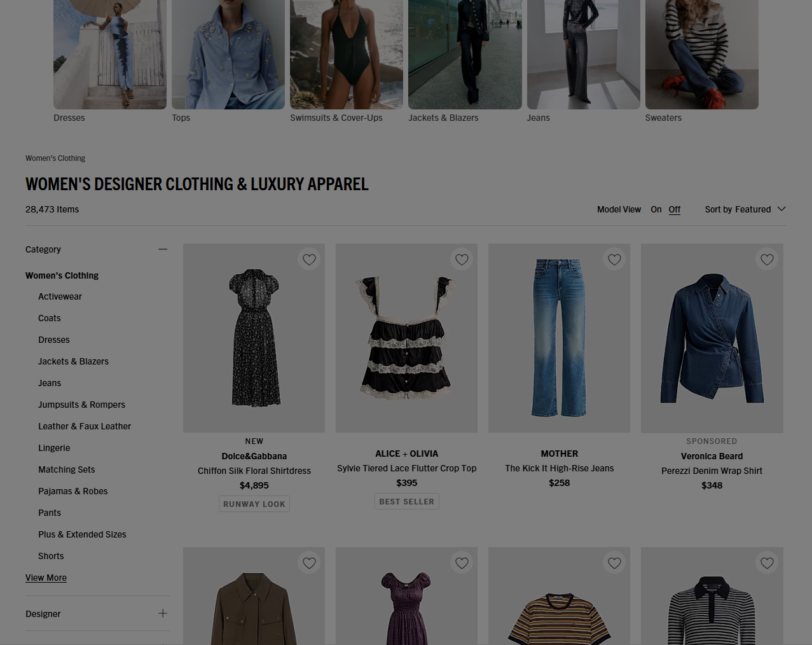
Task: Filter by Pants category
Action: [x=50, y=513]
